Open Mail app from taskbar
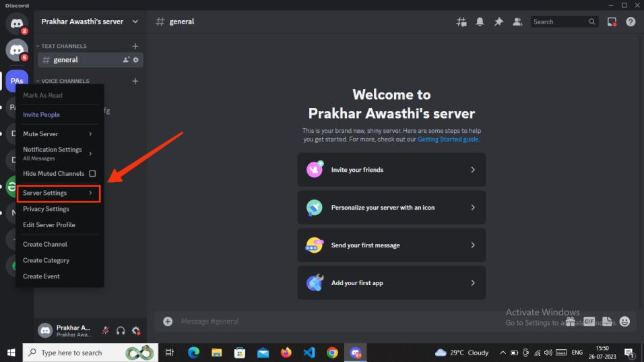Viewport: 644px width, 362px height. 263,353
